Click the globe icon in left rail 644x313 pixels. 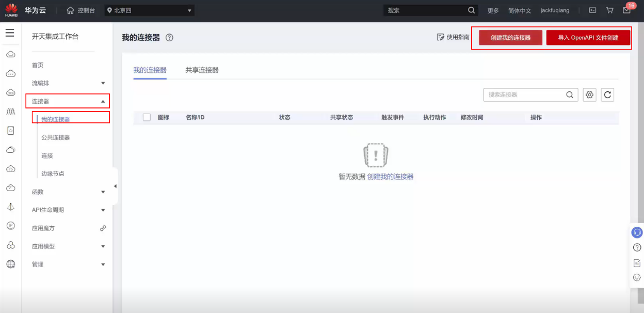tap(10, 264)
